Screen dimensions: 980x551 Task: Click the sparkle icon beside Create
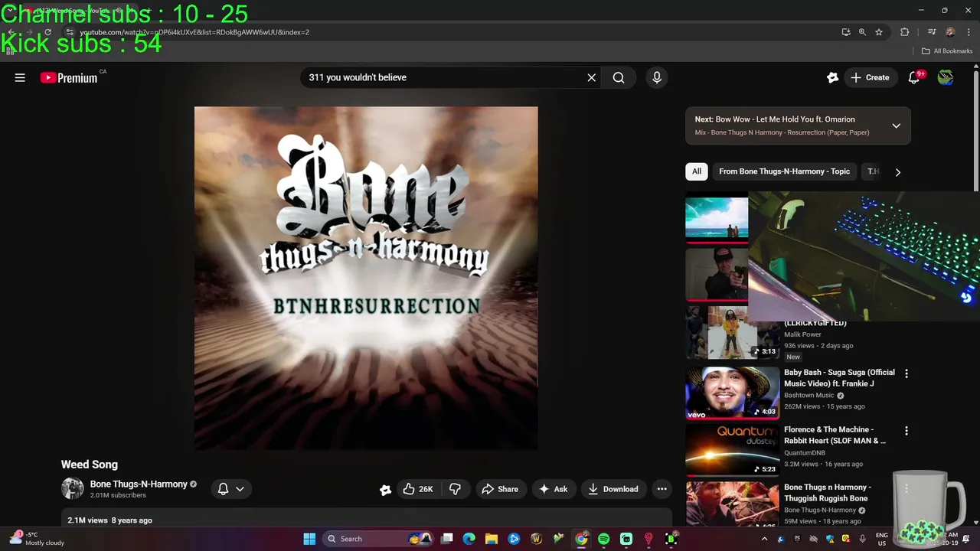(832, 77)
